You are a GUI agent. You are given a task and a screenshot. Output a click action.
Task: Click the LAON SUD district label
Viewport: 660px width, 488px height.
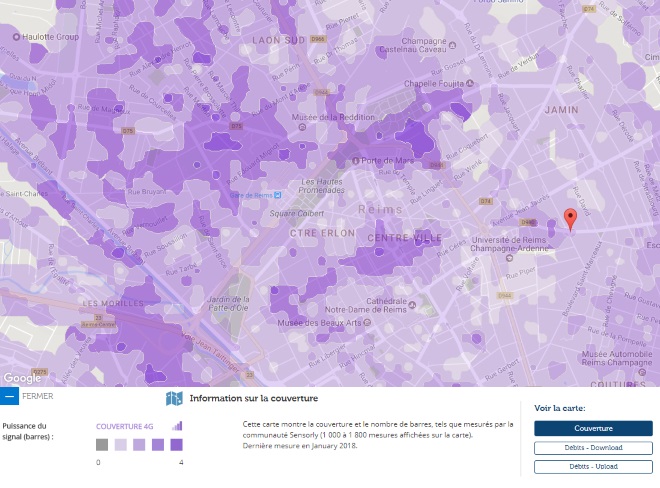coord(279,40)
